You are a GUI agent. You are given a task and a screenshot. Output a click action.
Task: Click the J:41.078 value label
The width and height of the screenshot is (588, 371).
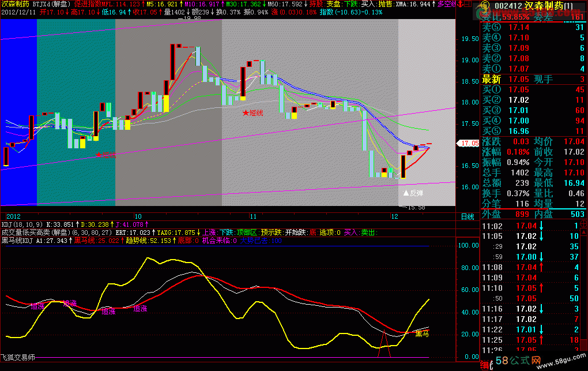(129, 224)
